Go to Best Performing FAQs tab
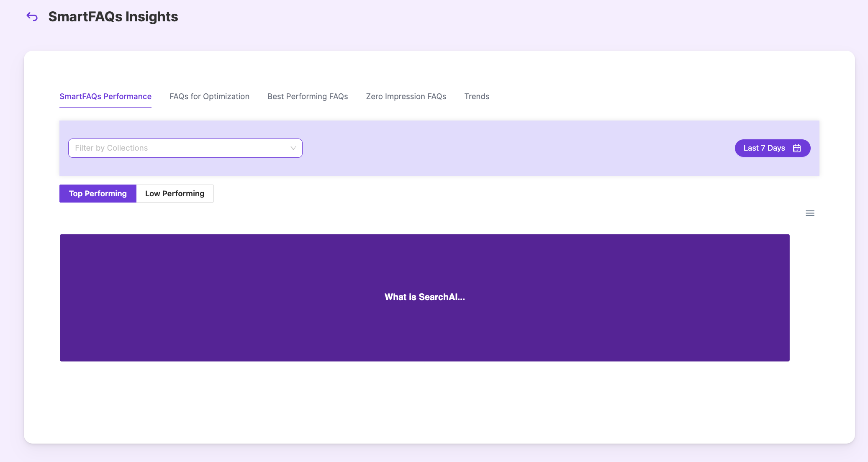Viewport: 868px width, 462px height. [x=308, y=96]
